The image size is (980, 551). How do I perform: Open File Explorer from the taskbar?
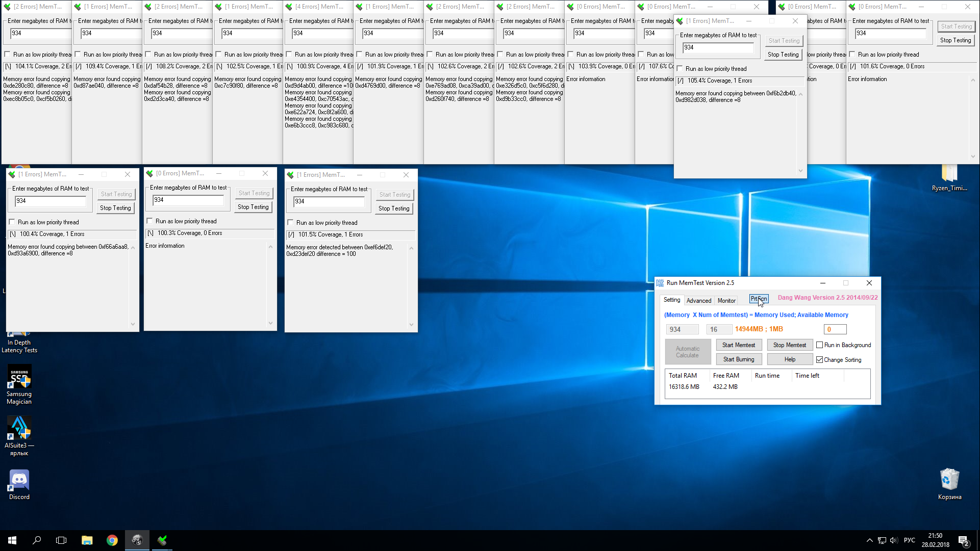(x=87, y=540)
